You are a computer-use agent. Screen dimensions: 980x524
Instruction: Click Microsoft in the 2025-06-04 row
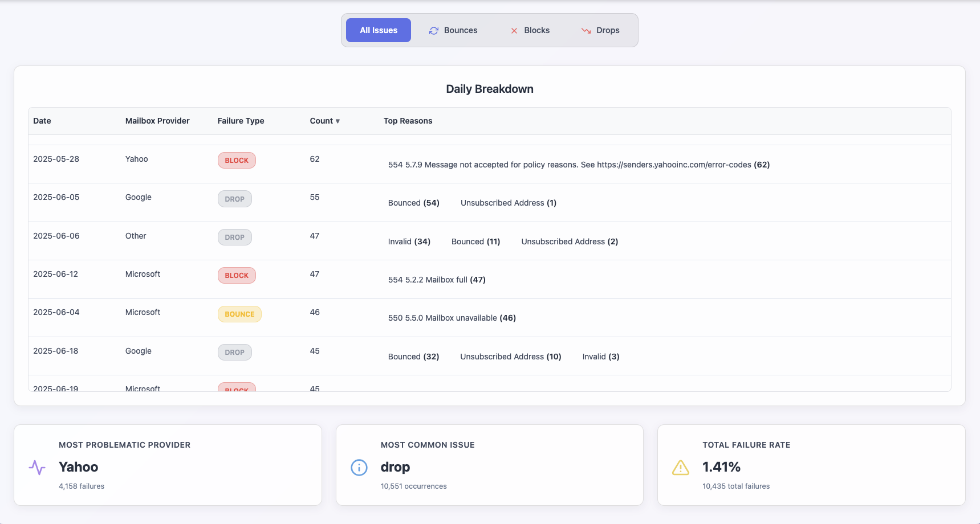click(x=143, y=312)
